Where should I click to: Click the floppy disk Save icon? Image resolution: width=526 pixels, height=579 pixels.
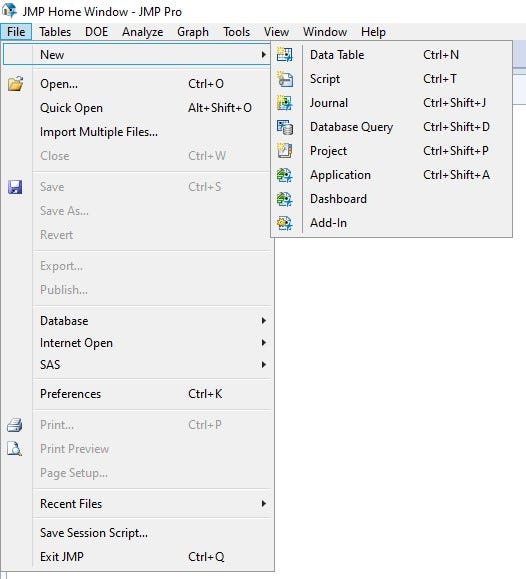click(x=15, y=187)
